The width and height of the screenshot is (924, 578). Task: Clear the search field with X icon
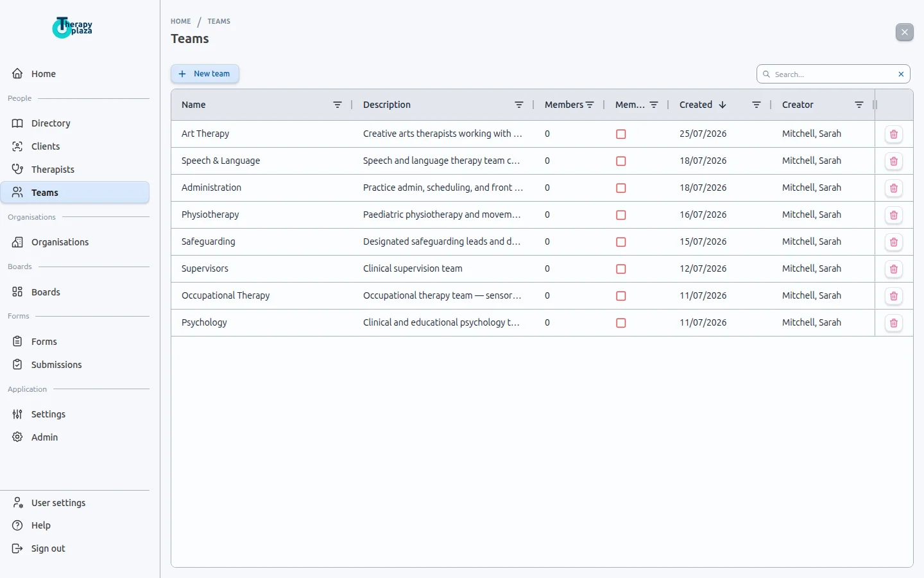pos(901,74)
